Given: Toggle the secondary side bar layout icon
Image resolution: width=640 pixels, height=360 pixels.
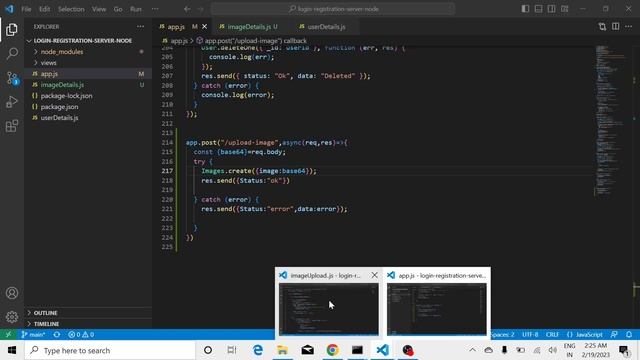Looking at the screenshot, I should pos(551,9).
